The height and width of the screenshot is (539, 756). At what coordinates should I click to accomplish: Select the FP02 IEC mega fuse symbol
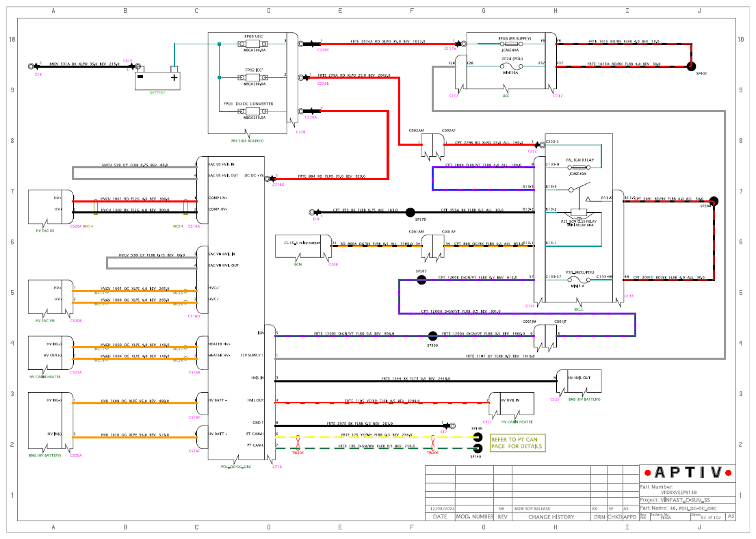point(253,77)
